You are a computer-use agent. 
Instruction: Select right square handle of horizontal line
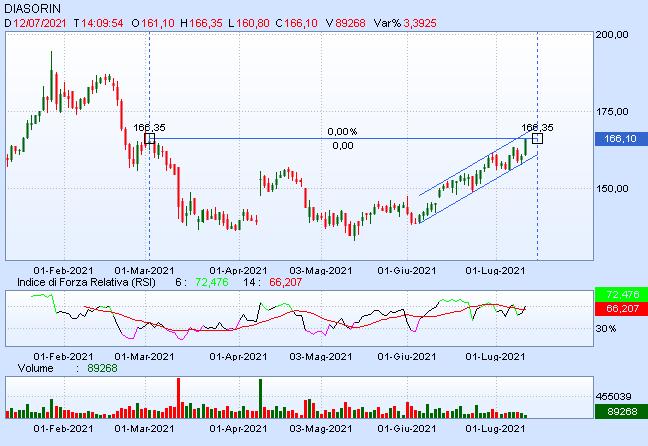pyautogui.click(x=537, y=138)
